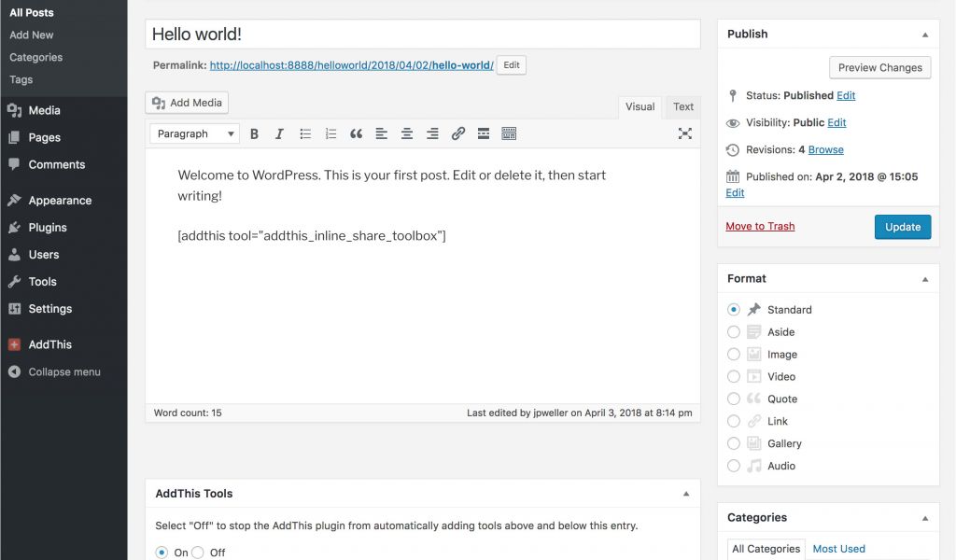Move the post to Trash
956x560 pixels.
click(760, 226)
